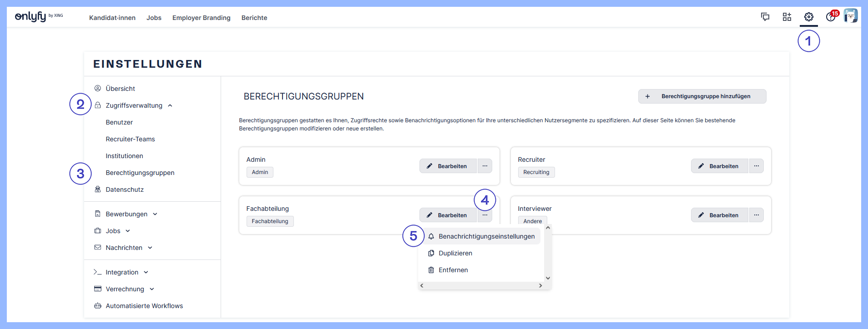The width and height of the screenshot is (868, 329).
Task: Click Bearbeiten for the Fachabteilung group
Action: tap(448, 215)
